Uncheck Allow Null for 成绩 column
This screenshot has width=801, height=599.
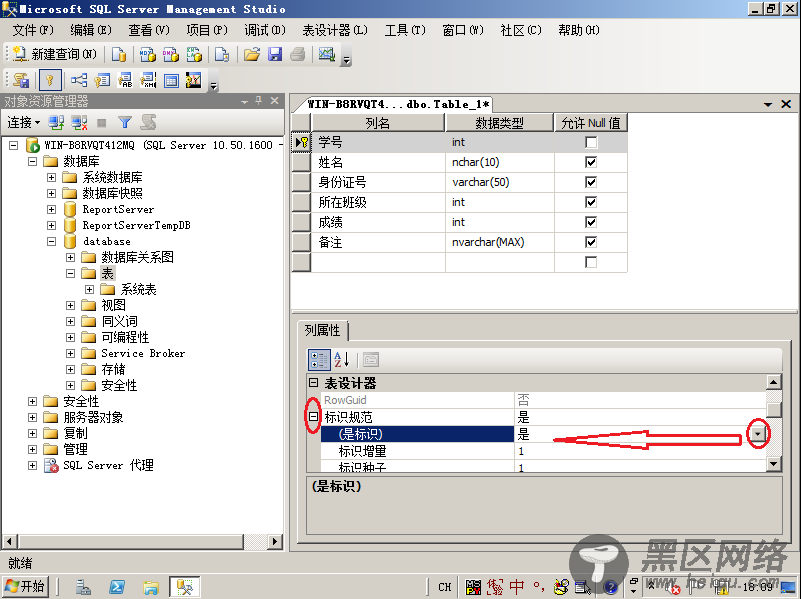[x=591, y=222]
